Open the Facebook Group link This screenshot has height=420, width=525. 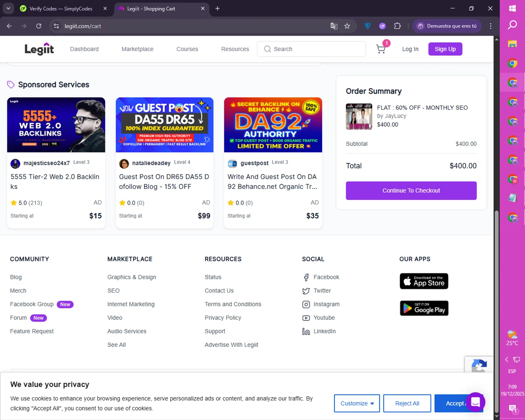tap(32, 304)
